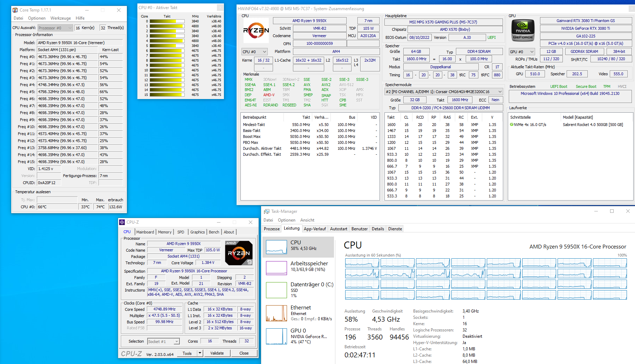635x364 pixels.
Task: Click the Core 0 clock bar in Aktiver Takt
Action: [x=167, y=21]
